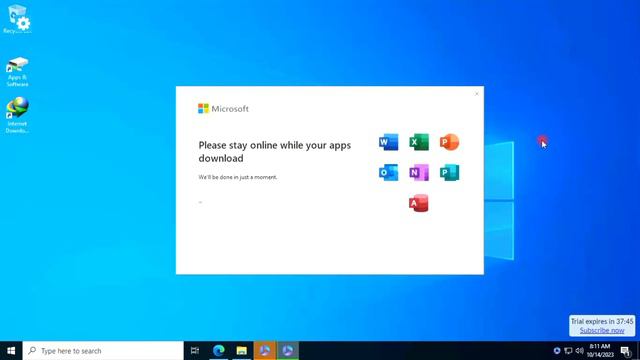Click the "Please stay online" heading
Image resolution: width=640 pixels, height=360 pixels.
(x=275, y=151)
